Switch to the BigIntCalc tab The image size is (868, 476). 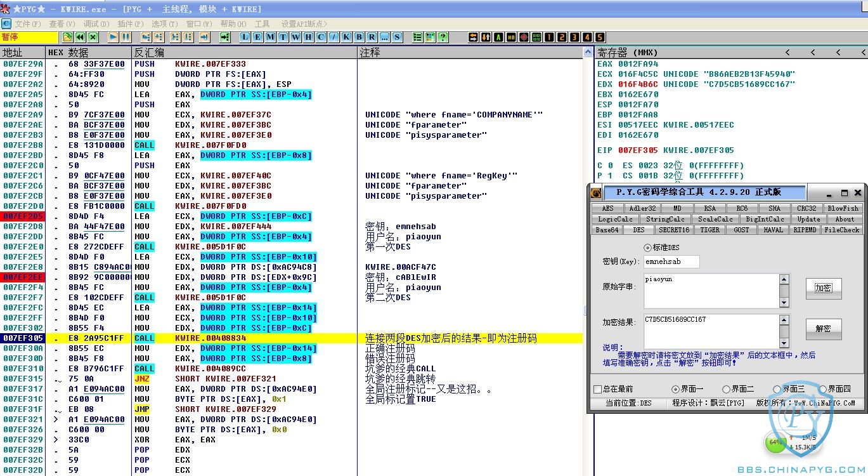coord(765,219)
